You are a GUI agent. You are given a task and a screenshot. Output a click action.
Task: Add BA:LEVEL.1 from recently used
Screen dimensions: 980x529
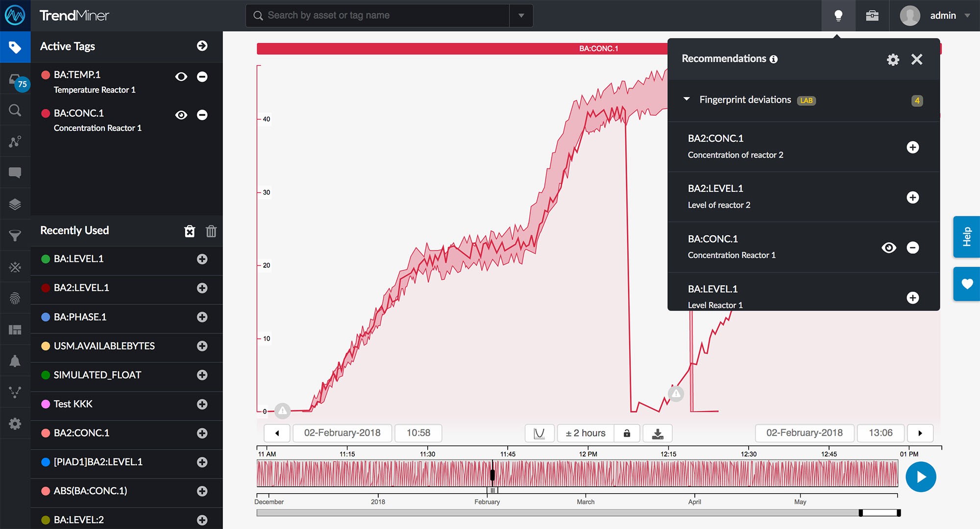[x=202, y=259]
